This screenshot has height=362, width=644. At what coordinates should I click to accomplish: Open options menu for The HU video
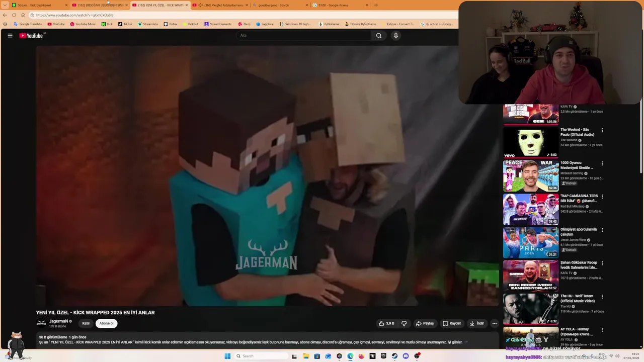(602, 297)
